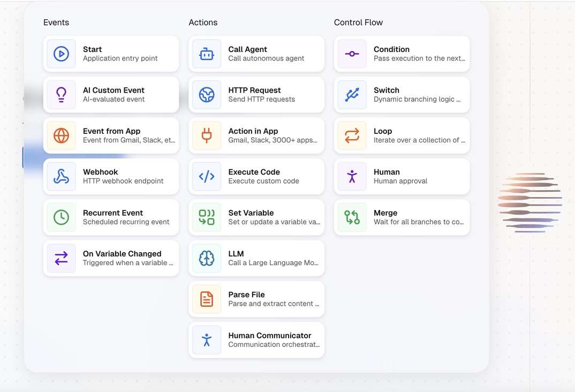Image resolution: width=575 pixels, height=392 pixels.
Task: Click the Switch branching icon
Action: (x=352, y=95)
